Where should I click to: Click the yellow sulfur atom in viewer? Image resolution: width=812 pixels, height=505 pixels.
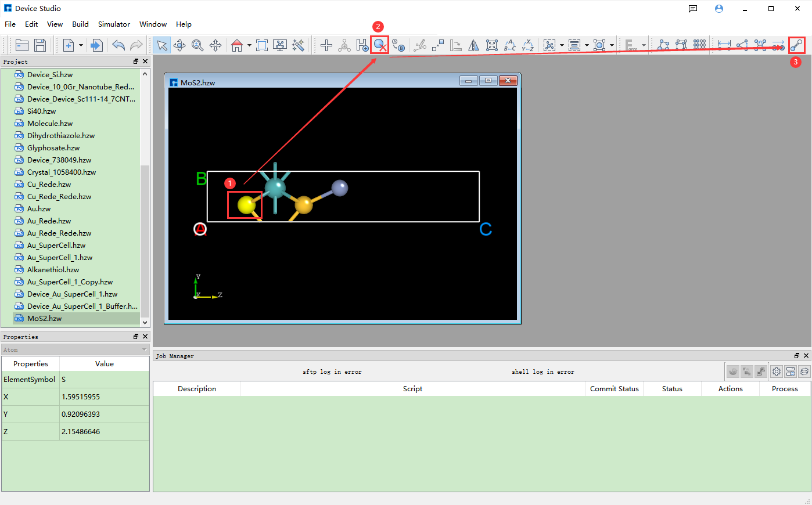click(246, 204)
